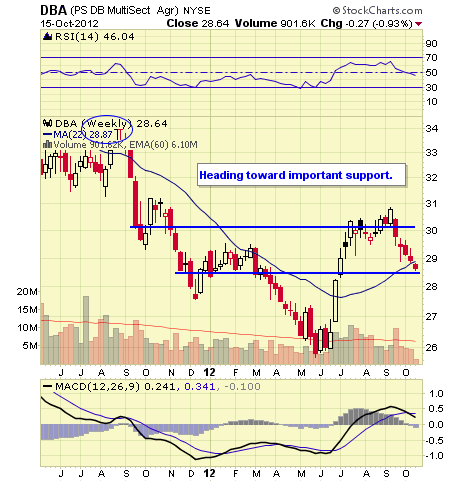Click 'Heading toward important support.' annotation
This screenshot has height=482, width=460.
pos(296,175)
